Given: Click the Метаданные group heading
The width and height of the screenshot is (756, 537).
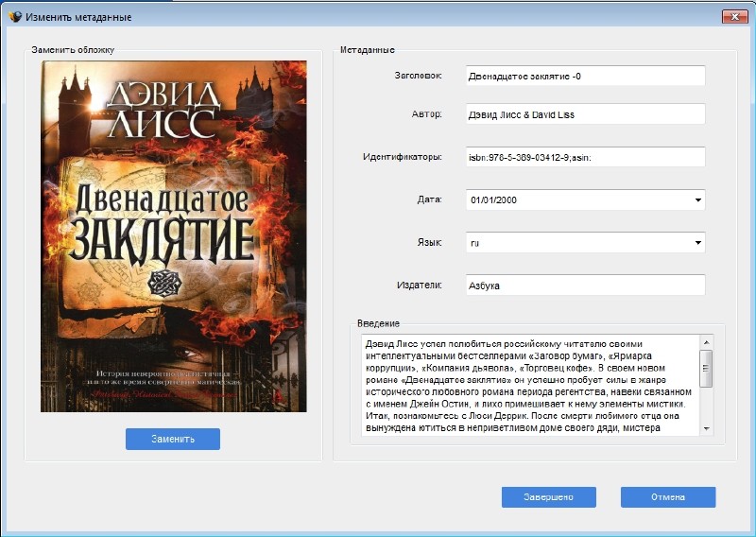Looking at the screenshot, I should 367,50.
